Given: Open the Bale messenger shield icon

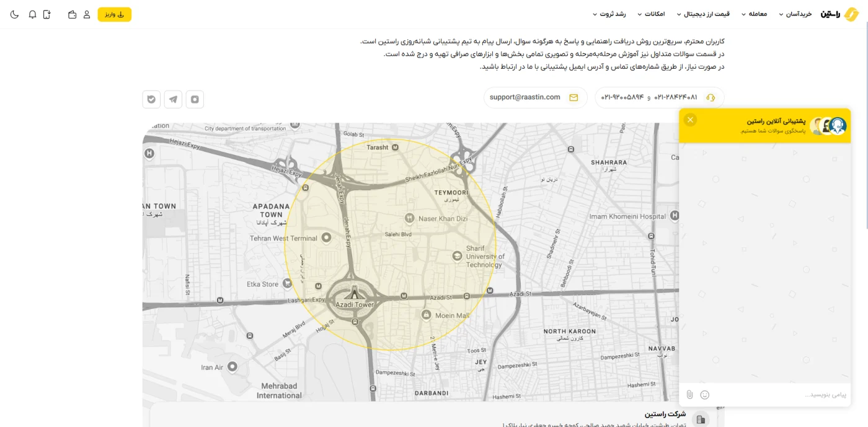Looking at the screenshot, I should [151, 99].
